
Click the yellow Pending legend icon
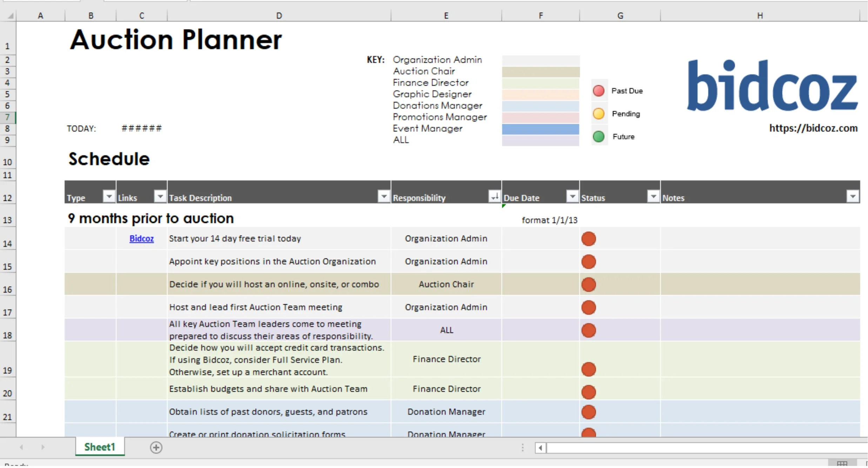(599, 114)
